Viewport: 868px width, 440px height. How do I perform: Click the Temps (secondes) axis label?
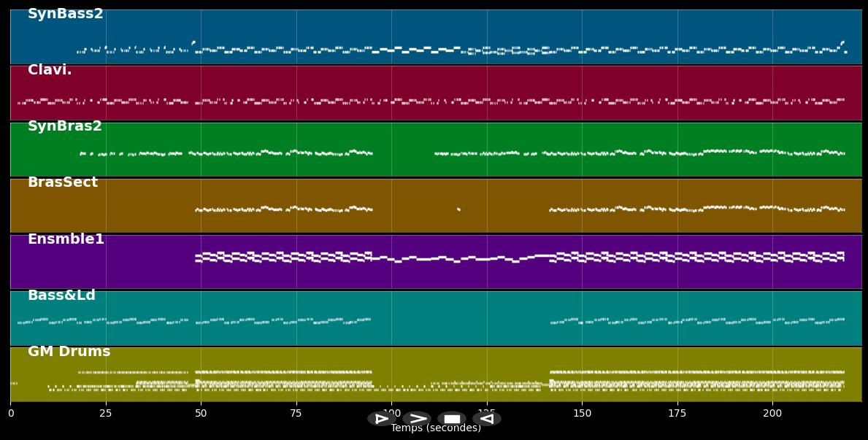[435, 428]
